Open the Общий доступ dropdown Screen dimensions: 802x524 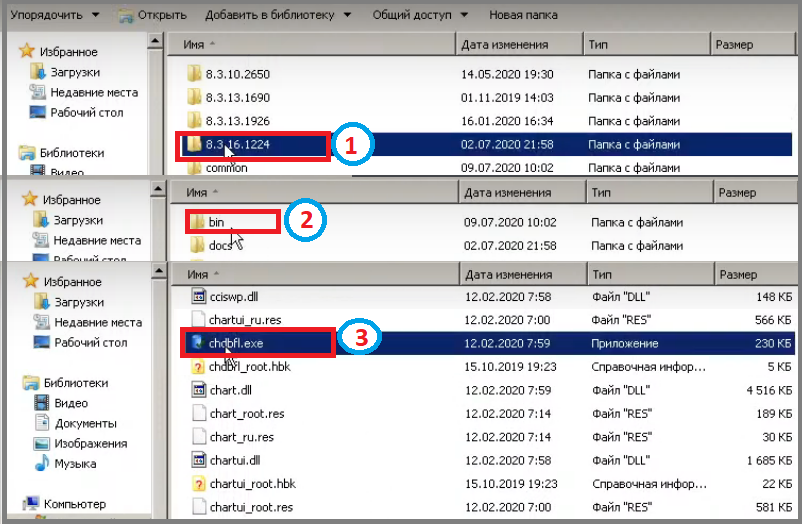pos(420,15)
